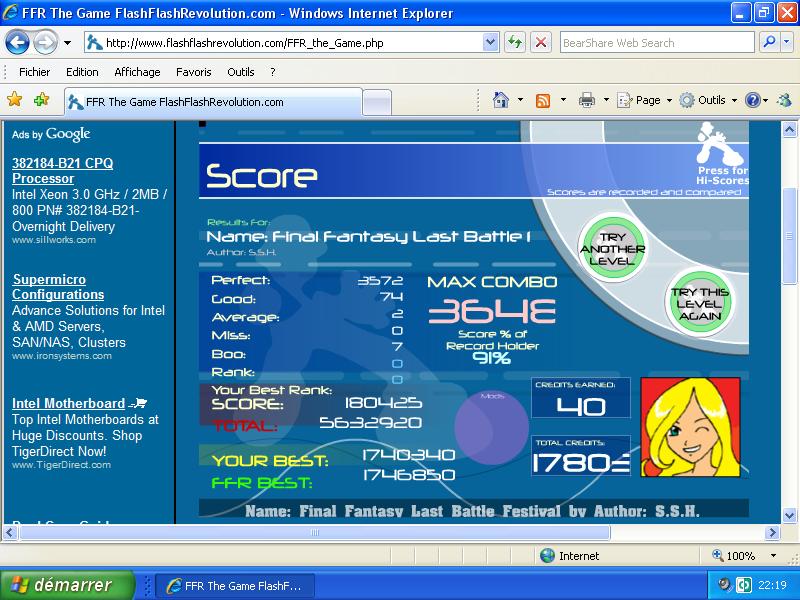Click the horizontal scrollbar thumb
The image size is (800, 600).
(315, 533)
